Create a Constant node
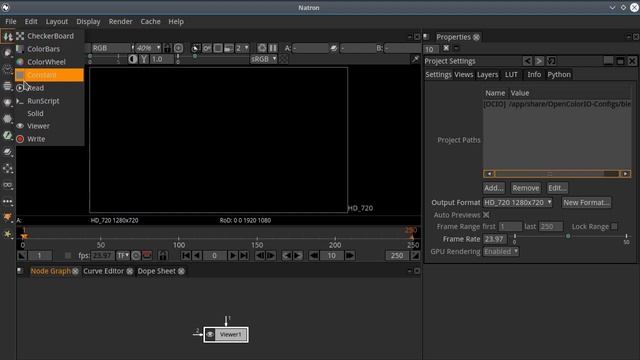 tap(49, 75)
